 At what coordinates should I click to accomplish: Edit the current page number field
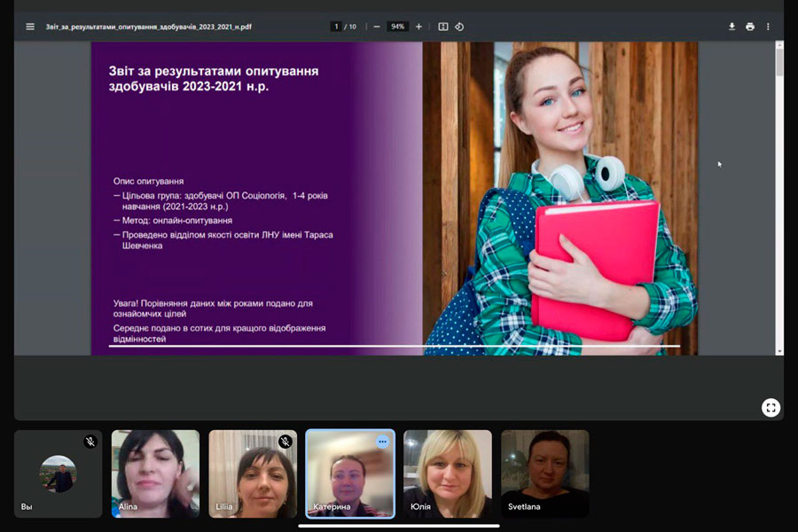coord(336,27)
